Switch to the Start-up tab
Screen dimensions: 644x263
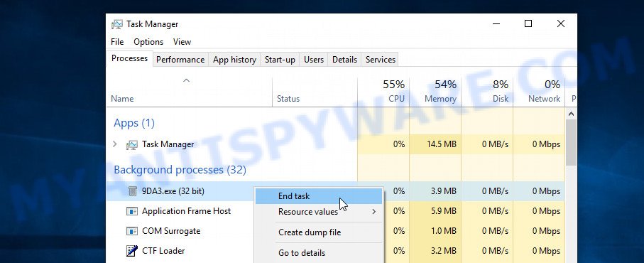pyautogui.click(x=280, y=60)
